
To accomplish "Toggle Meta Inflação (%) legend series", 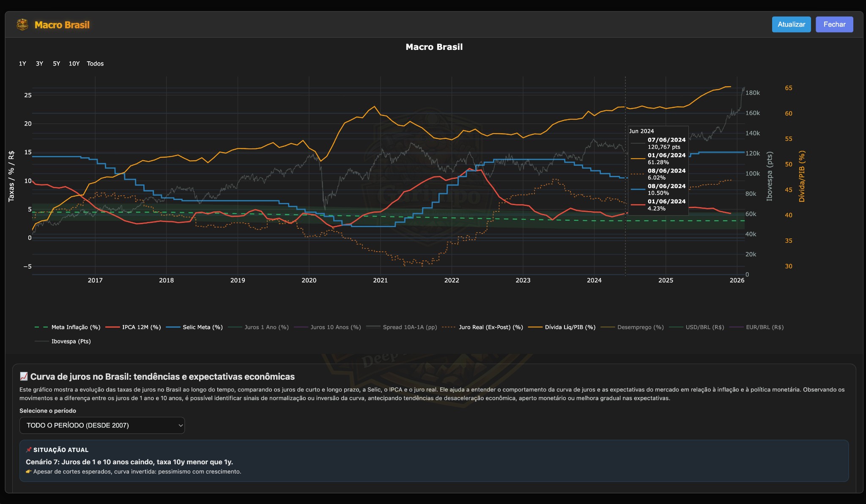I will 76,327.
